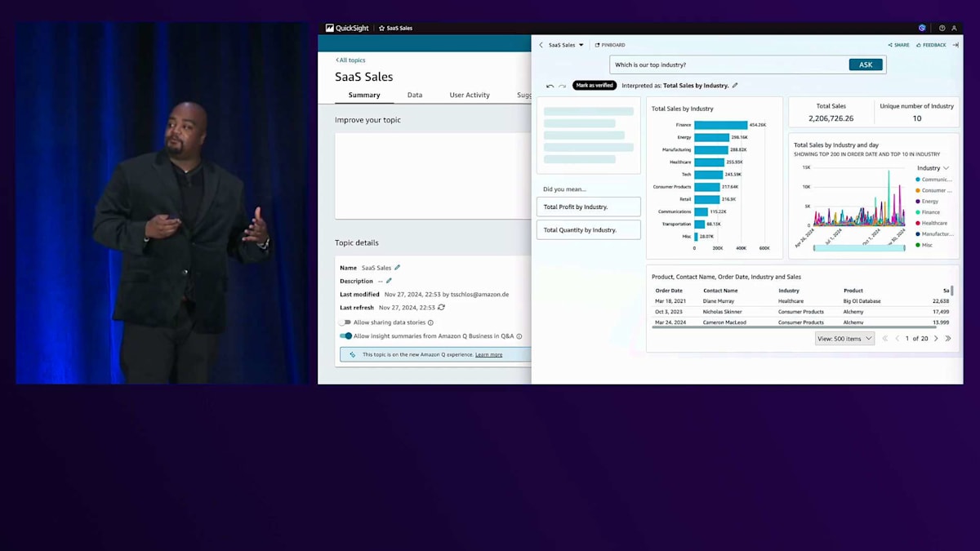This screenshot has height=551, width=980.
Task: Open info icon for insight summaries option
Action: click(519, 336)
